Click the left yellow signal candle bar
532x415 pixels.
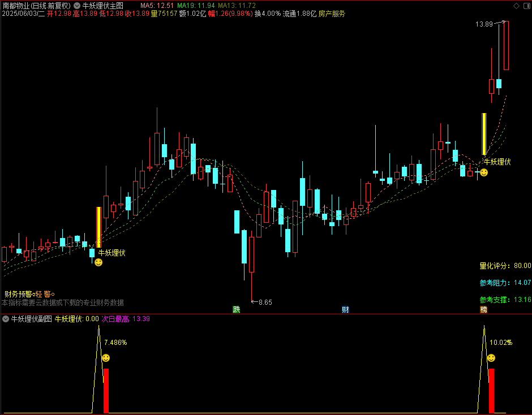(x=98, y=227)
